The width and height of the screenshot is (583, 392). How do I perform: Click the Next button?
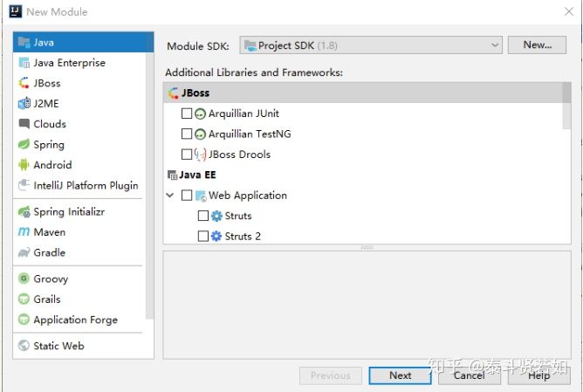[401, 375]
